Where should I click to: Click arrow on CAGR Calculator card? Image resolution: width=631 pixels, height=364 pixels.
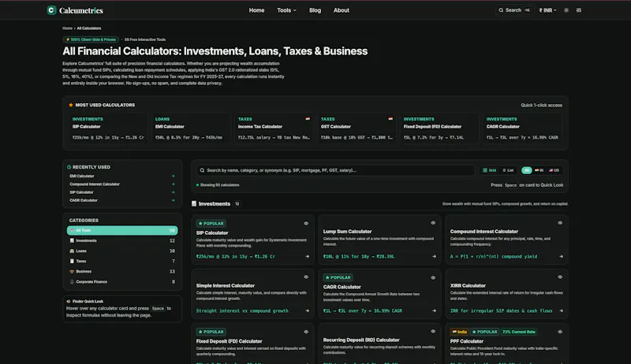point(434,310)
